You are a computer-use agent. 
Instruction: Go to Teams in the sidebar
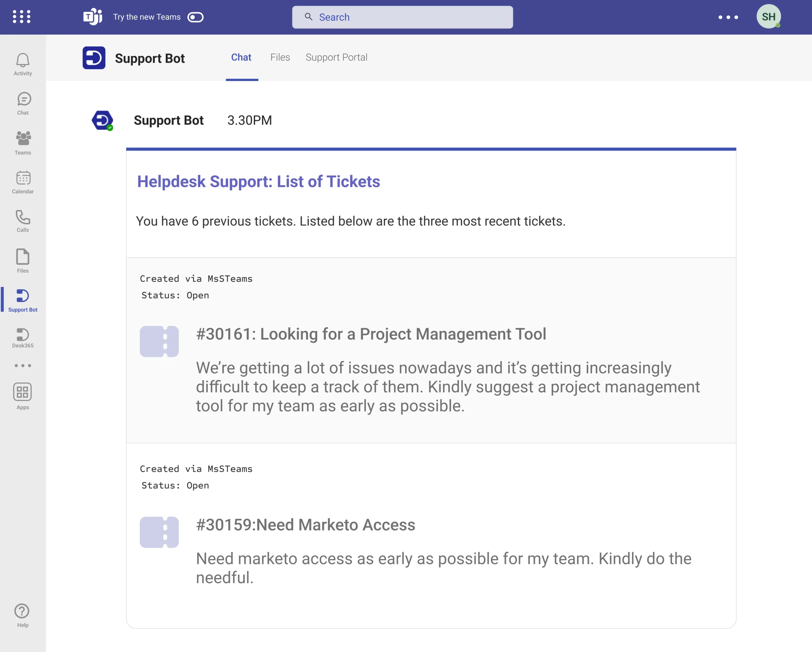(23, 139)
